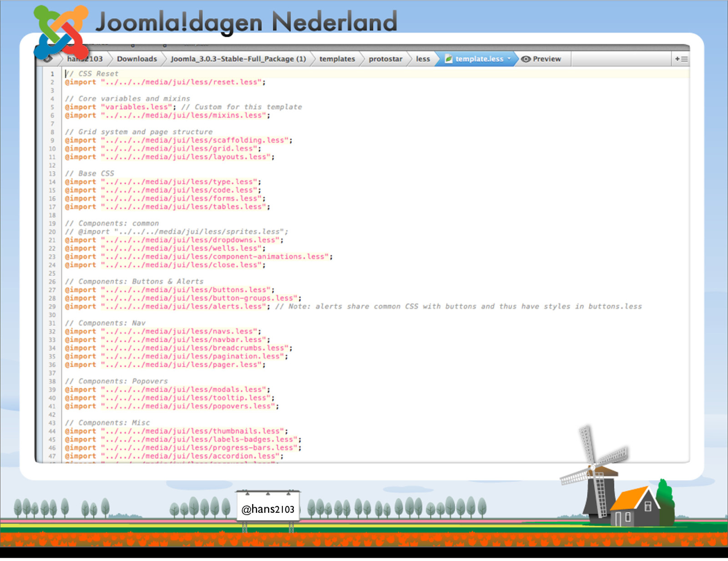
Task: Click line number 47 in the gutter
Action: tap(52, 456)
